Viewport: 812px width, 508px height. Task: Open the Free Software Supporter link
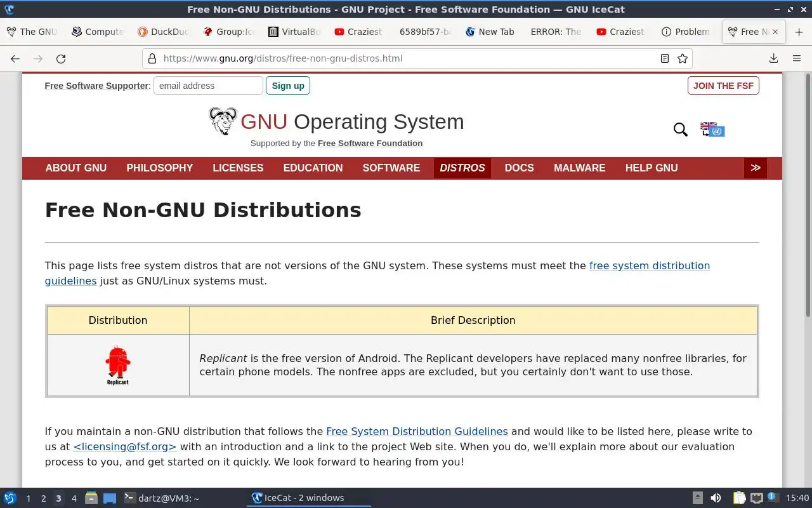(x=96, y=86)
